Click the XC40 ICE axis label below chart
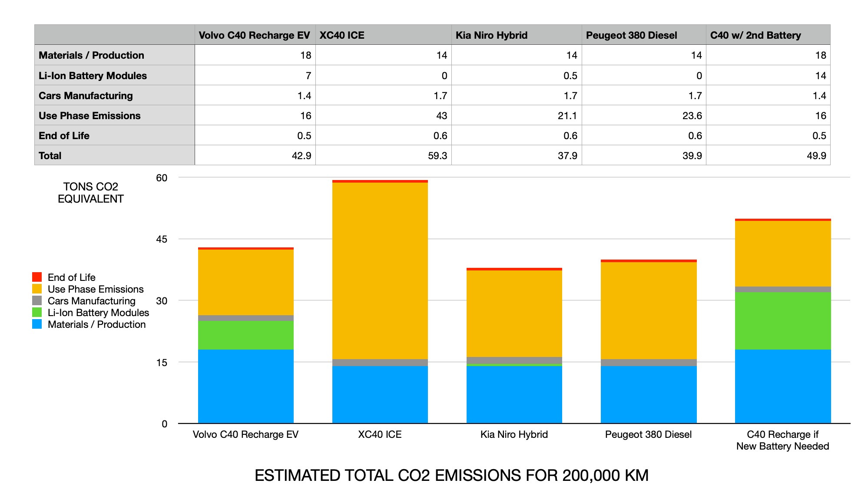Viewport: 868px width, 500px height. coord(380,434)
